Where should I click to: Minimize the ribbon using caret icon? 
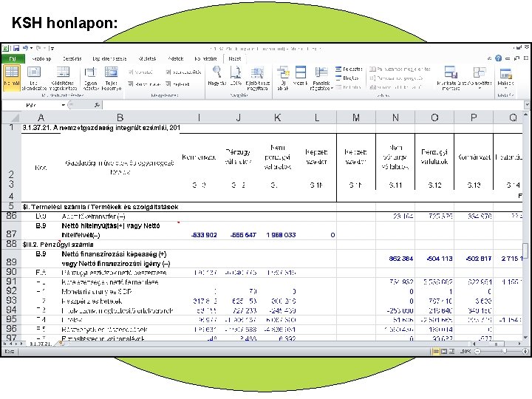tap(489, 58)
